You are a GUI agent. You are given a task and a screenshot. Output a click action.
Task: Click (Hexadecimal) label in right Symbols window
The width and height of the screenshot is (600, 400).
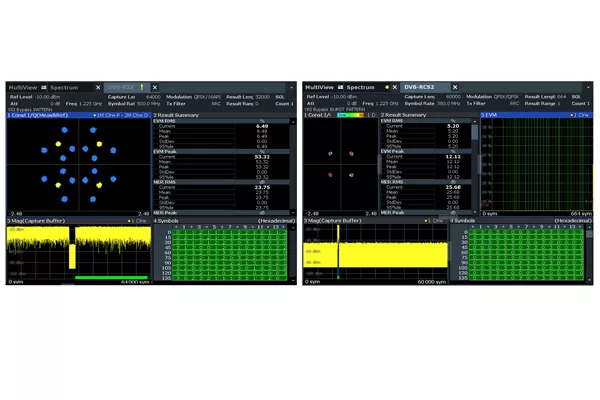click(x=573, y=220)
